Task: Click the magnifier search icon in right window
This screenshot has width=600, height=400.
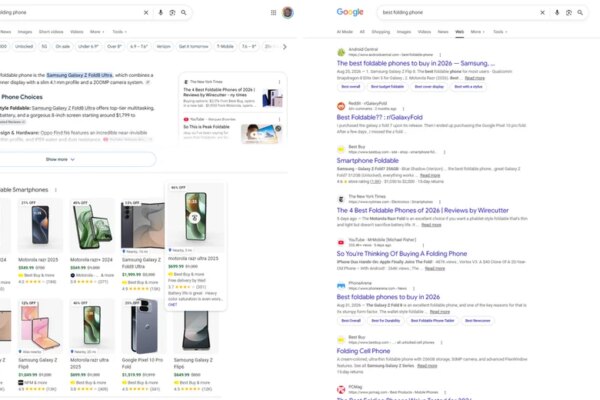Action: [580, 13]
